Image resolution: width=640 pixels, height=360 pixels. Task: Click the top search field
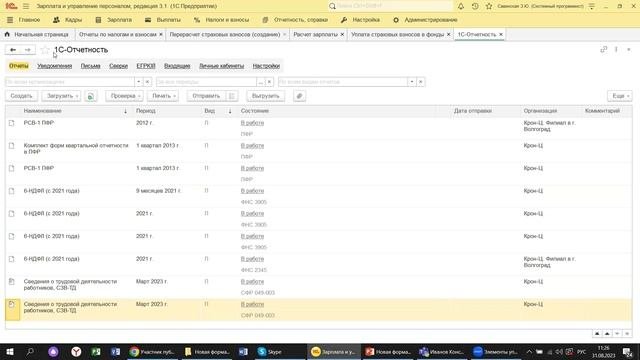[x=391, y=6]
